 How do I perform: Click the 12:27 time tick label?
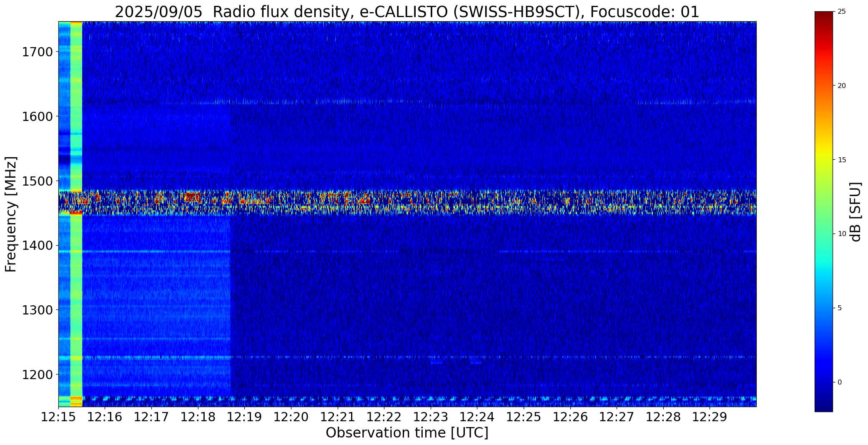click(617, 417)
